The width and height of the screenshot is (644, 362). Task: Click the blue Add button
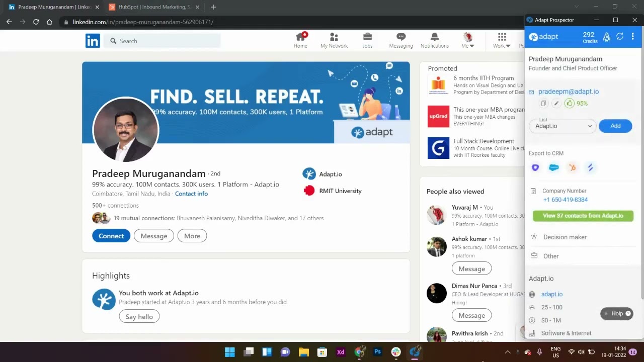[x=615, y=126]
